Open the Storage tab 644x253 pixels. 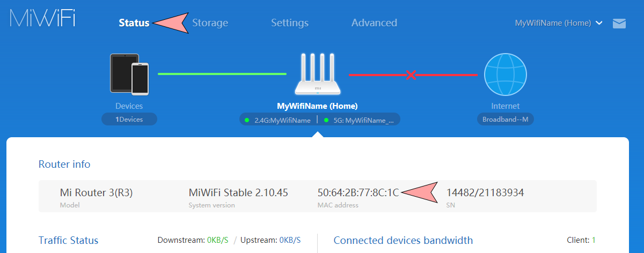[210, 23]
